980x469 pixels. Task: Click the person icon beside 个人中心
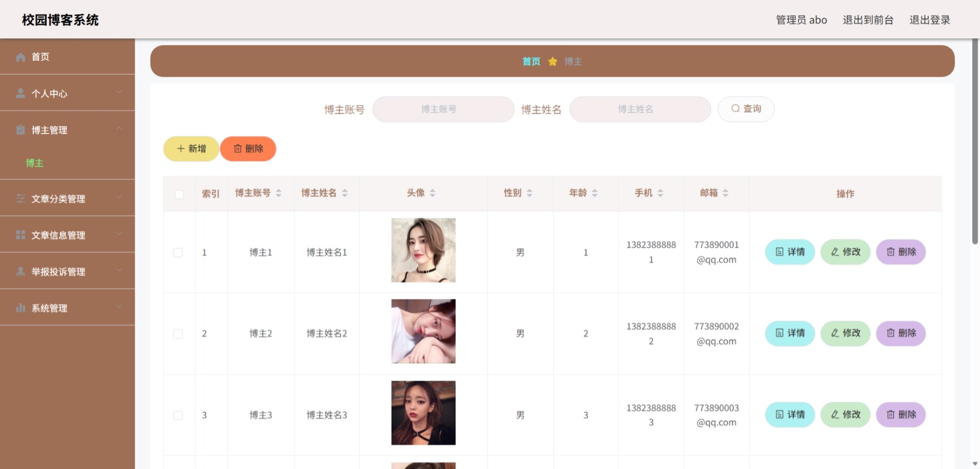(21, 93)
